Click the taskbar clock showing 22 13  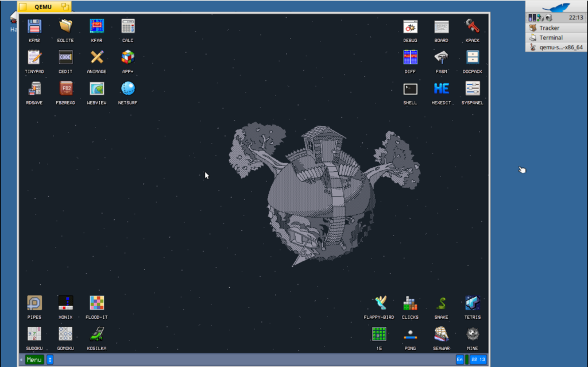click(x=478, y=360)
